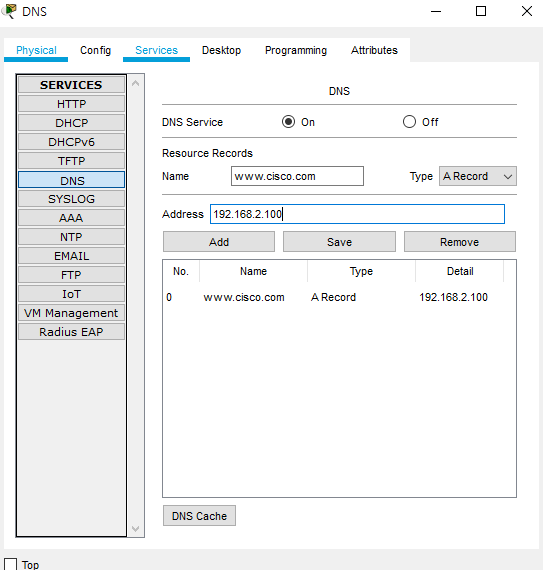The width and height of the screenshot is (543, 570).
Task: Select HTTP in the services list
Action: tap(71, 104)
